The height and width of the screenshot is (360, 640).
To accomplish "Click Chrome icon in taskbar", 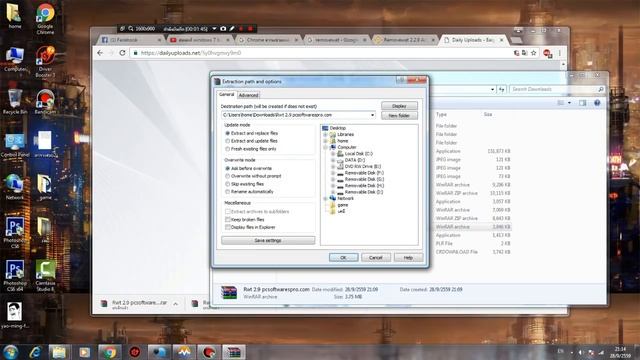I will click(109, 352).
